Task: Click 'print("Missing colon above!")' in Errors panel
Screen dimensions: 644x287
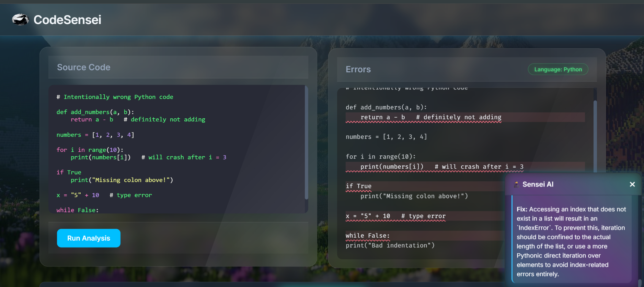Action: pos(414,196)
